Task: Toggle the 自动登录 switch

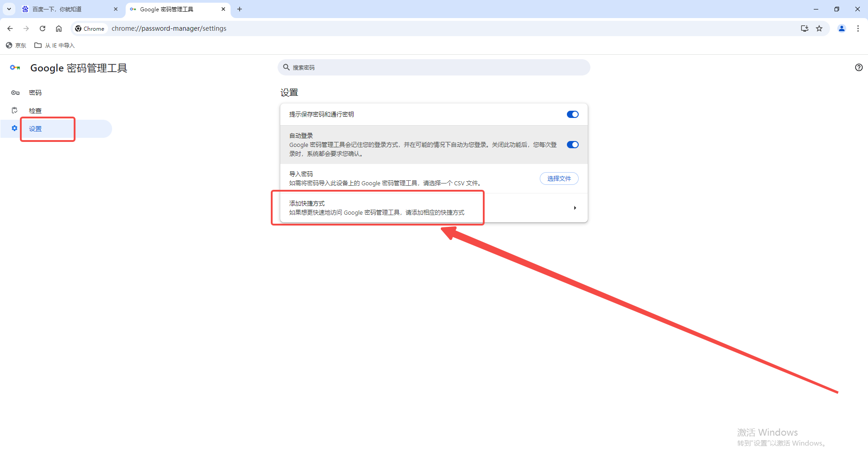Action: coord(573,145)
